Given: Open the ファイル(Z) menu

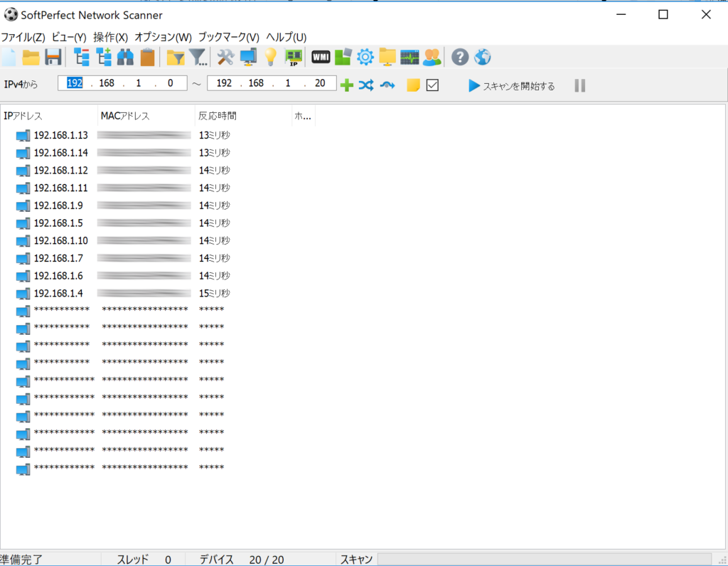Looking at the screenshot, I should pos(23,37).
